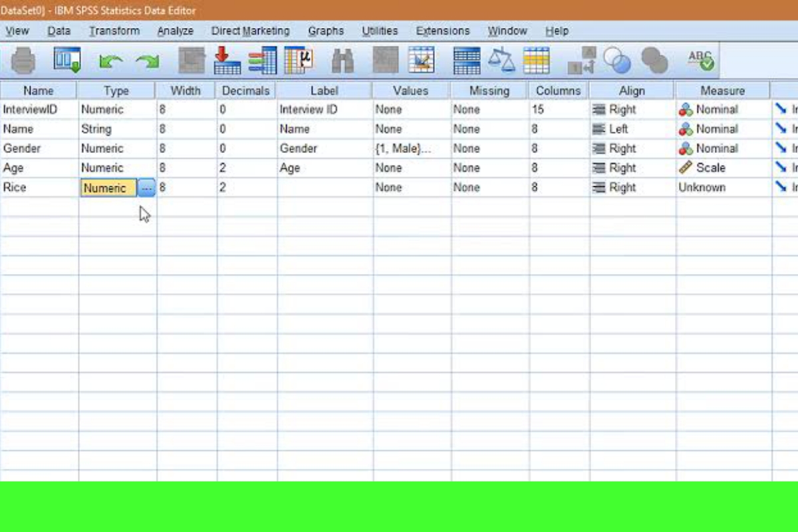
Task: Click the Print toolbar icon
Action: (23, 61)
